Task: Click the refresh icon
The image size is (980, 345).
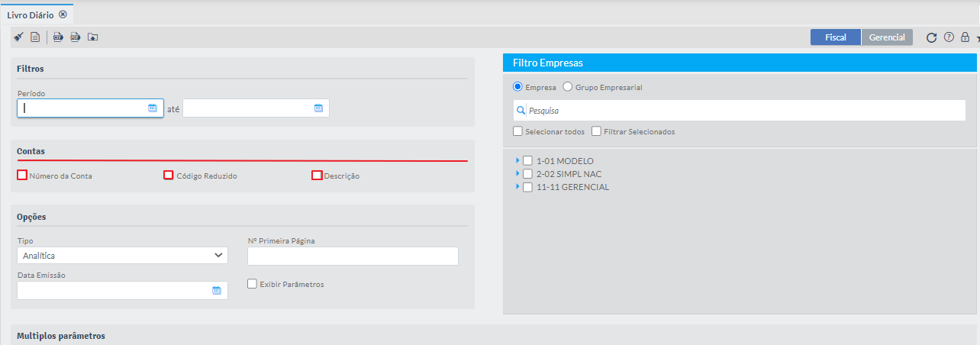Action: [931, 37]
